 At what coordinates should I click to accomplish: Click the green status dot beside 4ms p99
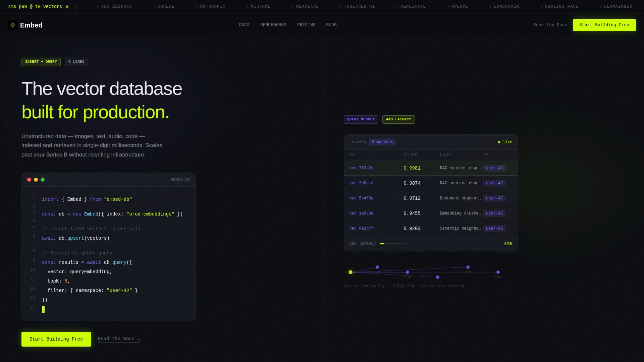(67, 7)
